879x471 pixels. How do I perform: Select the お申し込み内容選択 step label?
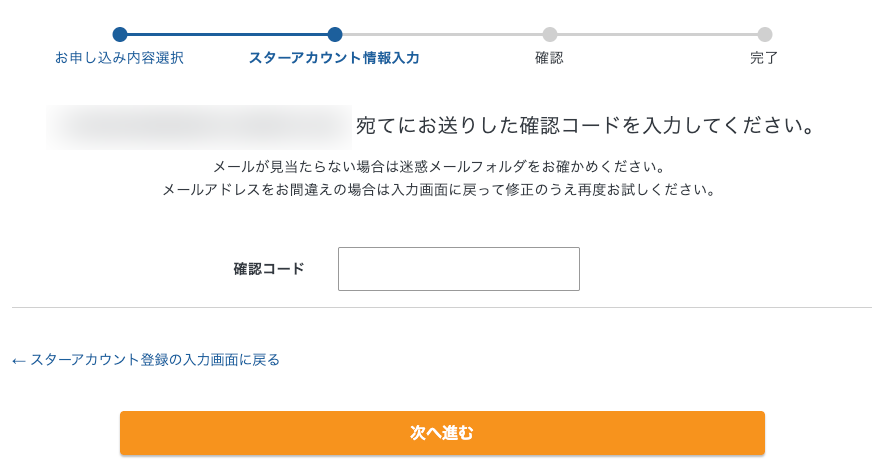[120, 58]
